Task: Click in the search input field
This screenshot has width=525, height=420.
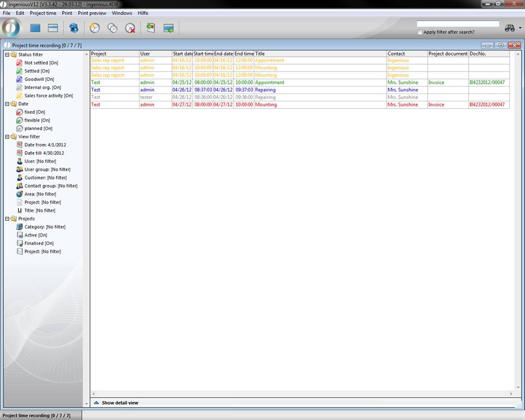Action: 457,24
